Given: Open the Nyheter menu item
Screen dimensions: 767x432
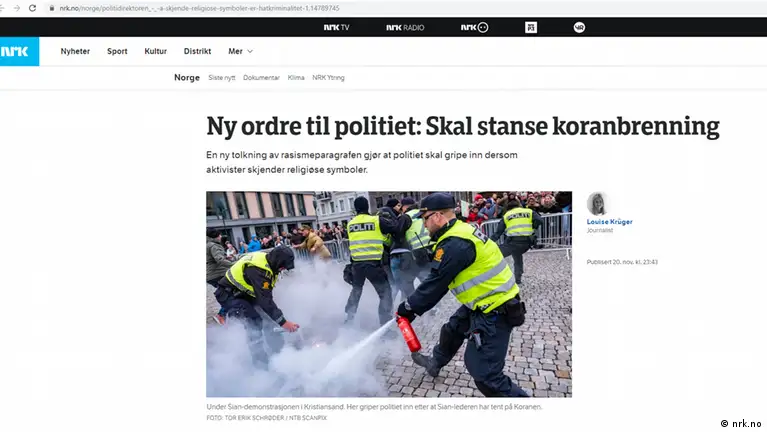Looking at the screenshot, I should (75, 51).
